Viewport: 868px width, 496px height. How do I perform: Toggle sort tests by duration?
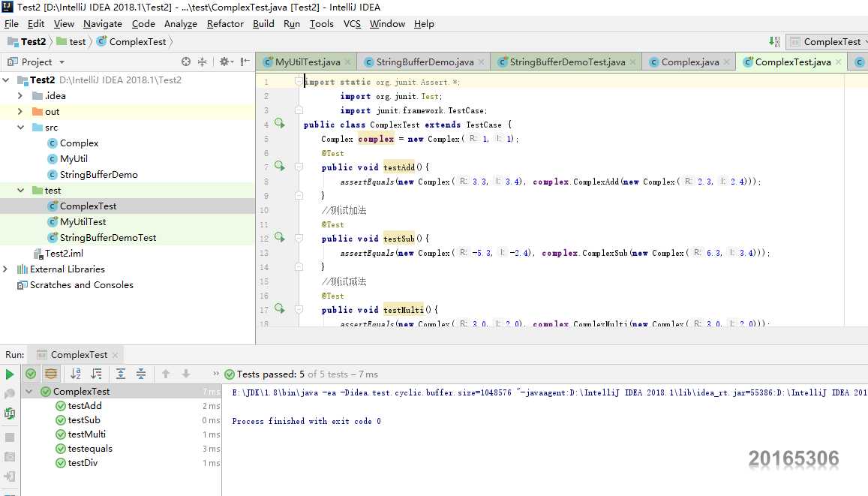coord(96,374)
